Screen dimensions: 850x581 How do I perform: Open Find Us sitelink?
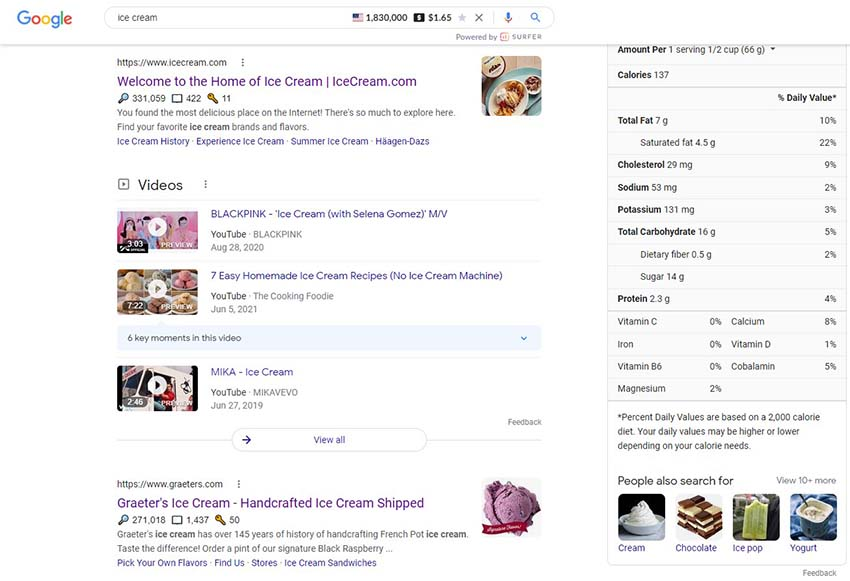pyautogui.click(x=229, y=563)
